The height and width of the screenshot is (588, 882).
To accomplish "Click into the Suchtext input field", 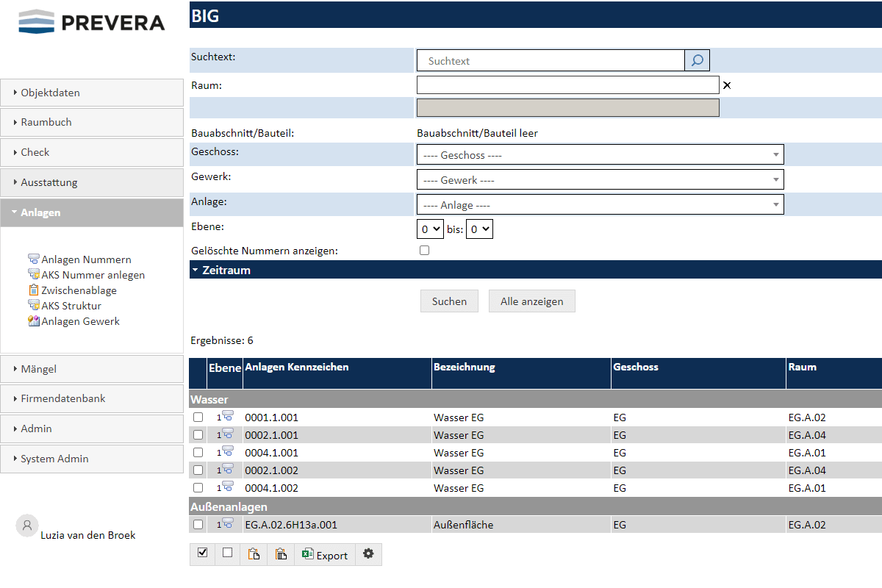I will [551, 61].
